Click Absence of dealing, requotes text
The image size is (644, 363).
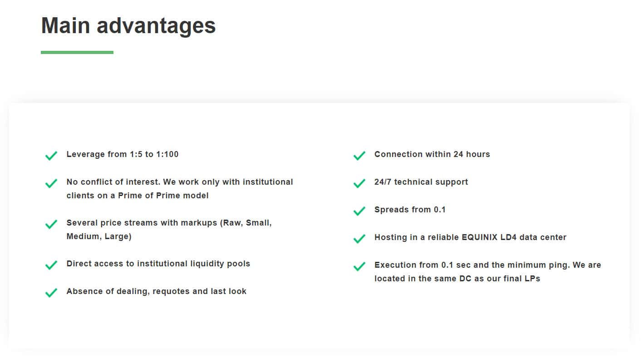(x=157, y=291)
